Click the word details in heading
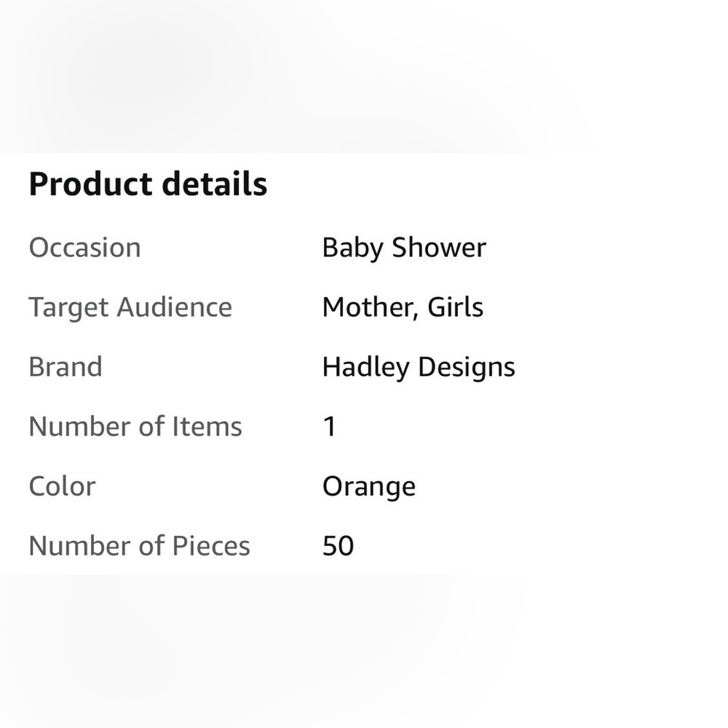Viewport: 728px width, 728px height. (215, 184)
